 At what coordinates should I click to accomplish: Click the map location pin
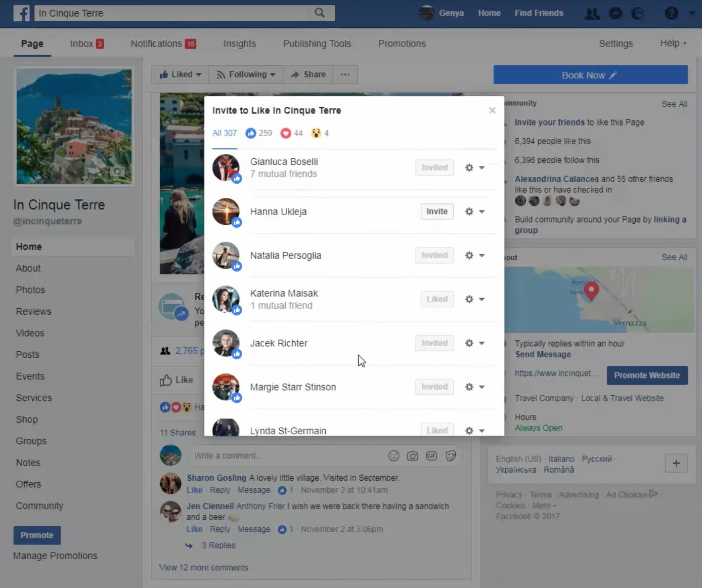[x=591, y=290]
